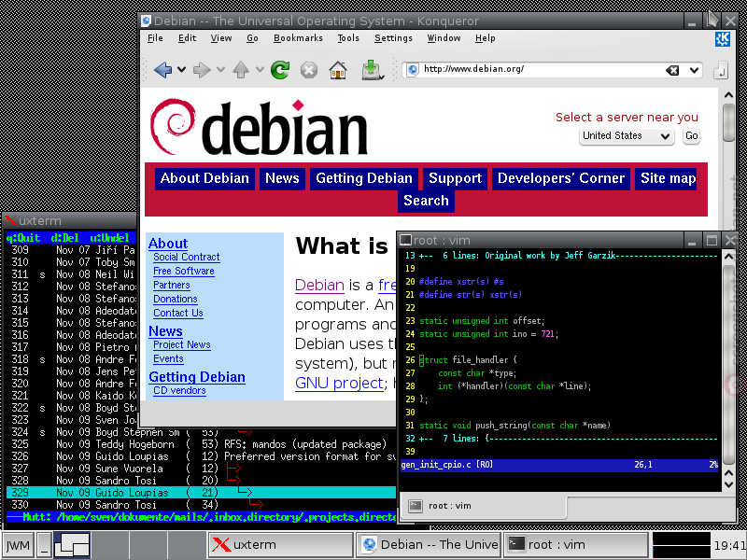Open the forward history dropdown arrow
Viewport: 747px width, 560px height.
pyautogui.click(x=220, y=70)
